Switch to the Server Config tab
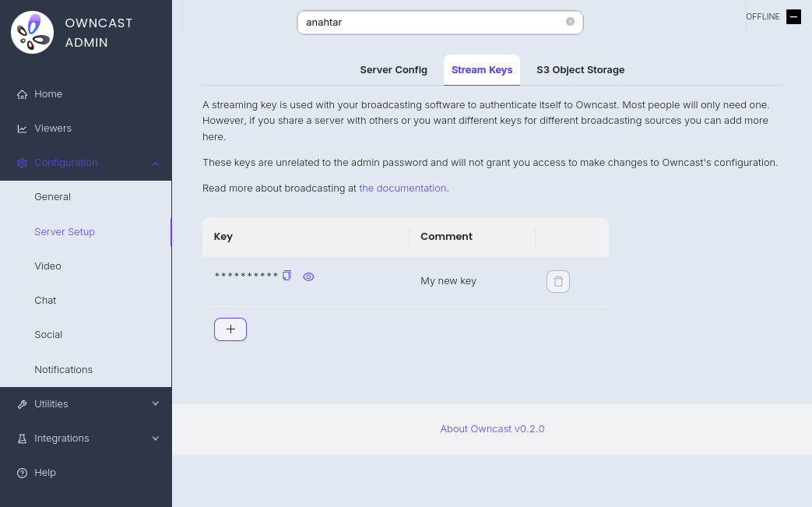This screenshot has width=812, height=507. (x=394, y=70)
